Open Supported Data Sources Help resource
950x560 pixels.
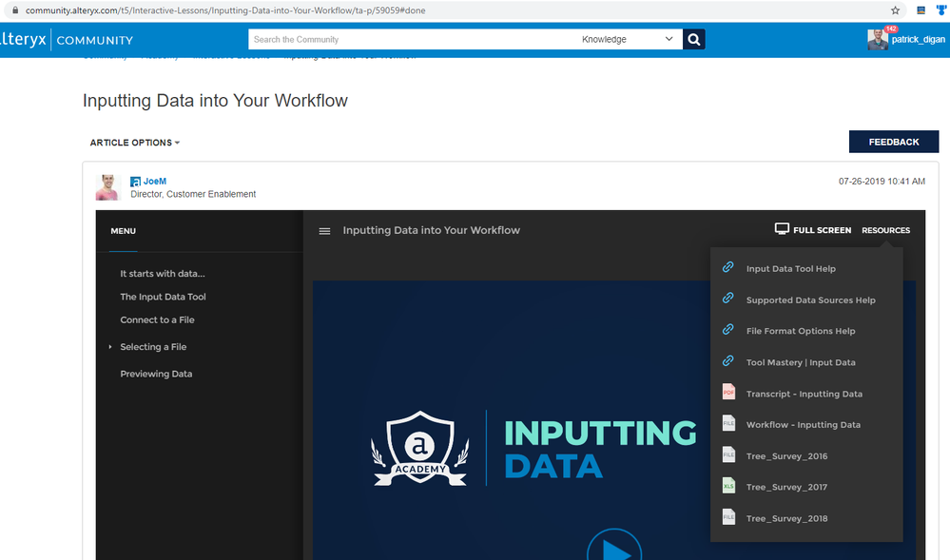810,300
